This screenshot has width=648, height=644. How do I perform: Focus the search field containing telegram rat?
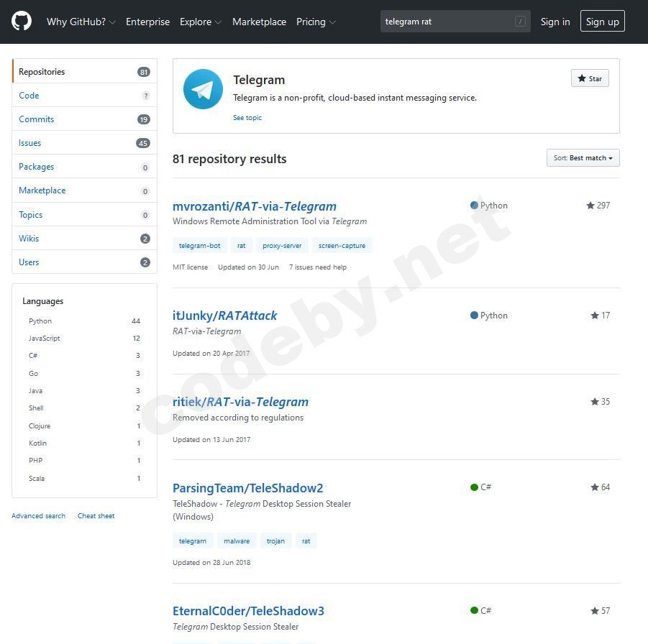click(455, 21)
